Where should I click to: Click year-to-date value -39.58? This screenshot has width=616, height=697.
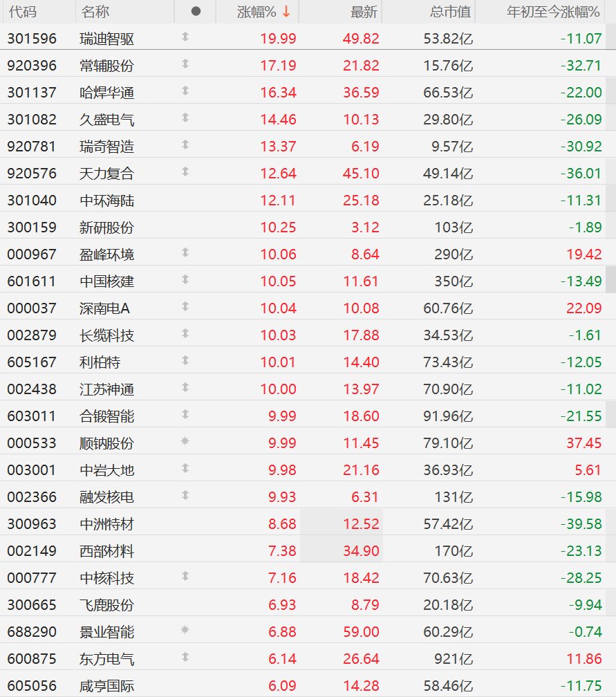point(581,524)
